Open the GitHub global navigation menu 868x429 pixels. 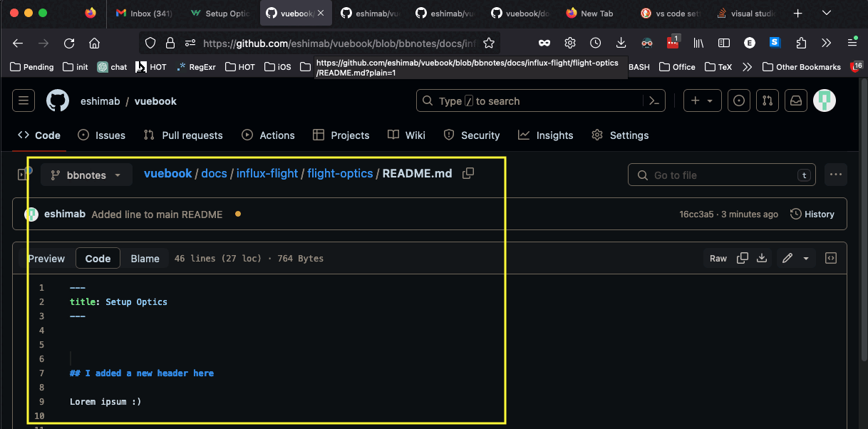click(24, 101)
